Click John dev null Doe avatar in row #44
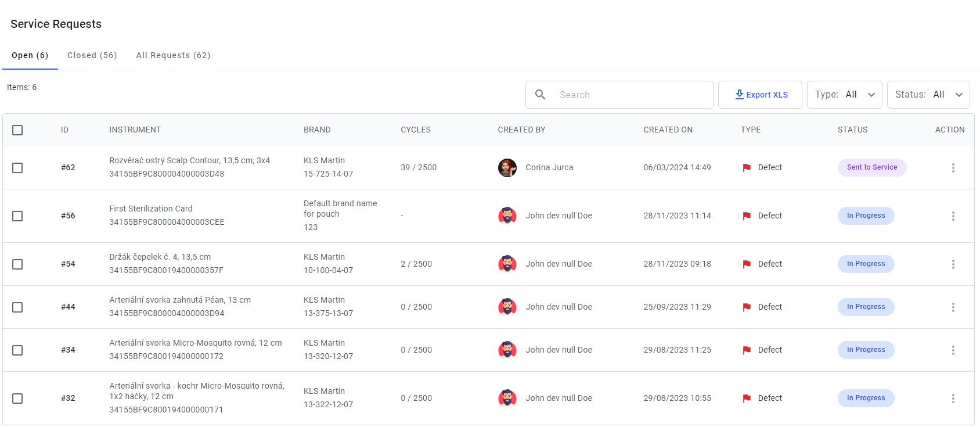 (507, 307)
